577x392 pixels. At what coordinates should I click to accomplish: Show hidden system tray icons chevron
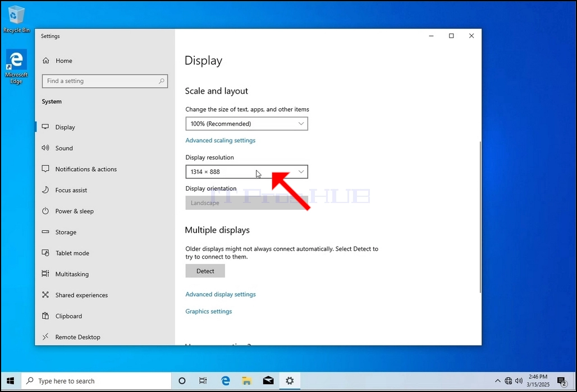(497, 381)
